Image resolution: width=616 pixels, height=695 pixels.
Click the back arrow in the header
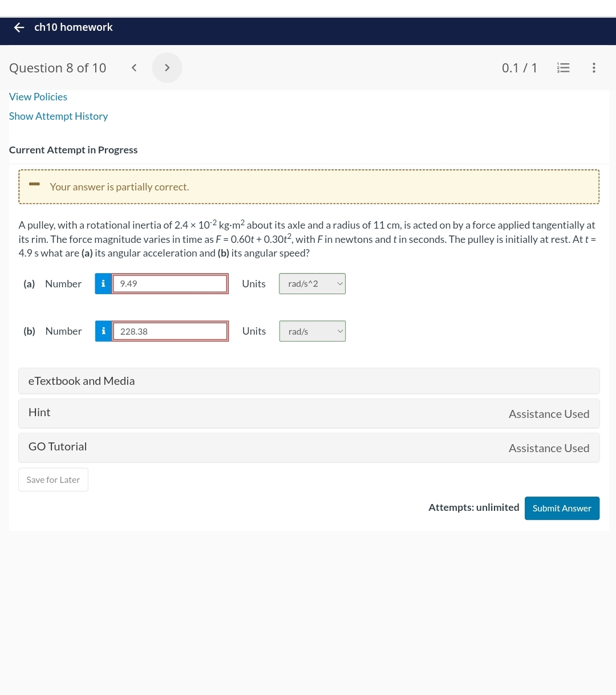click(x=19, y=27)
